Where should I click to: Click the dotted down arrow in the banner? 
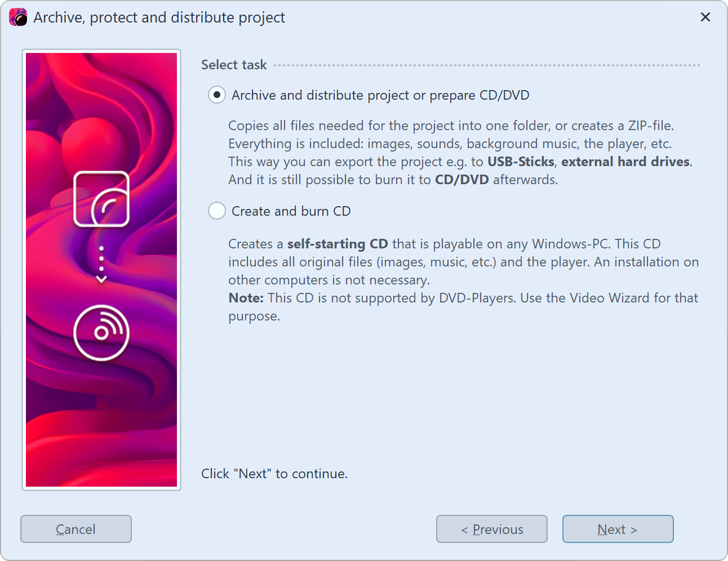click(x=101, y=265)
